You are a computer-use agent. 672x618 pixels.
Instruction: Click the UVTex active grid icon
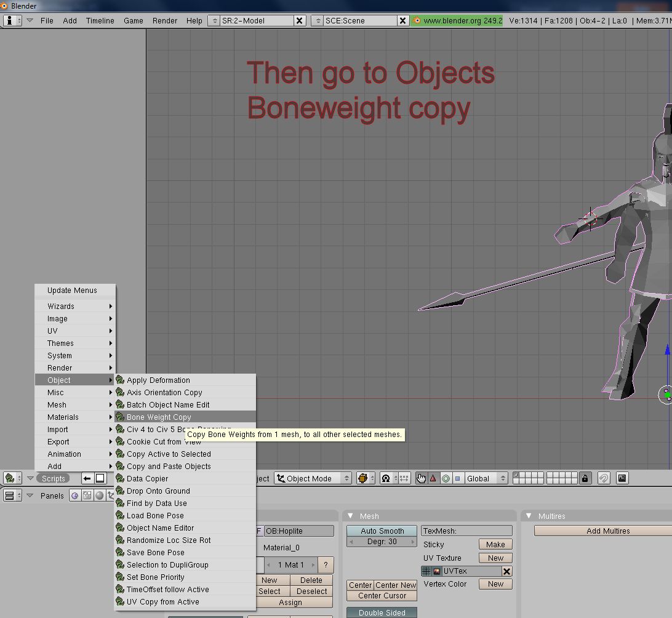point(426,571)
